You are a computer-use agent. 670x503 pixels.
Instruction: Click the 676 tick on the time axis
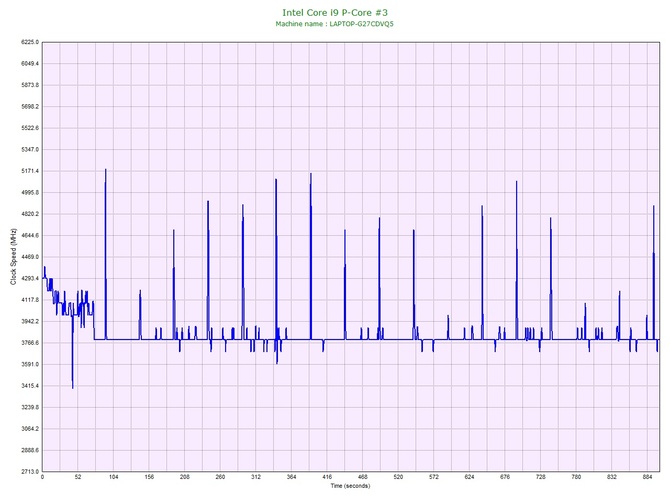click(x=505, y=477)
